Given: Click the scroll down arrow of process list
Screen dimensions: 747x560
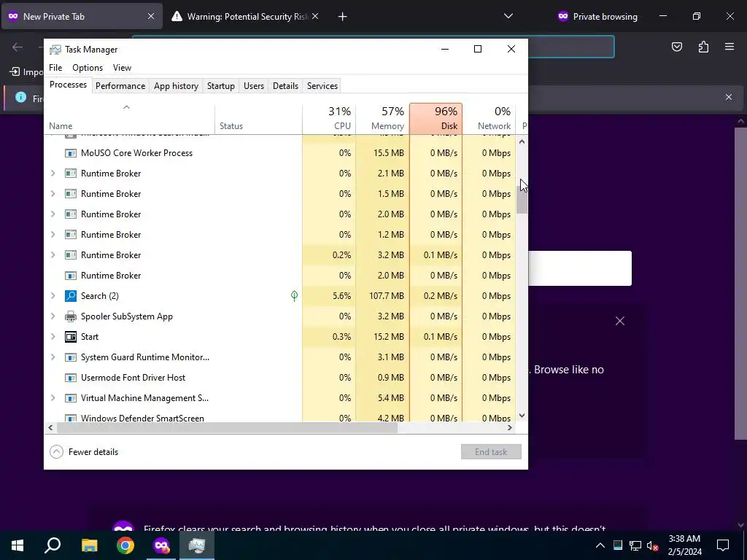Looking at the screenshot, I should [522, 416].
